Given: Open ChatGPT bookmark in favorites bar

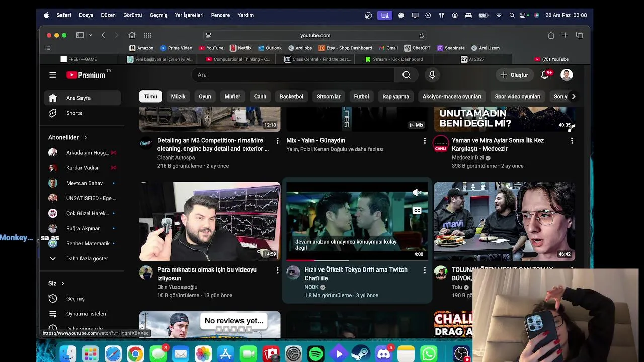Looking at the screenshot, I should [417, 48].
